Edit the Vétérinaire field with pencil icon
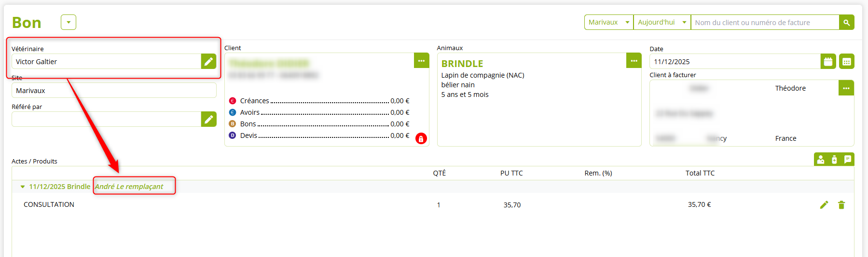Viewport: 868px width, 257px height. (x=208, y=62)
